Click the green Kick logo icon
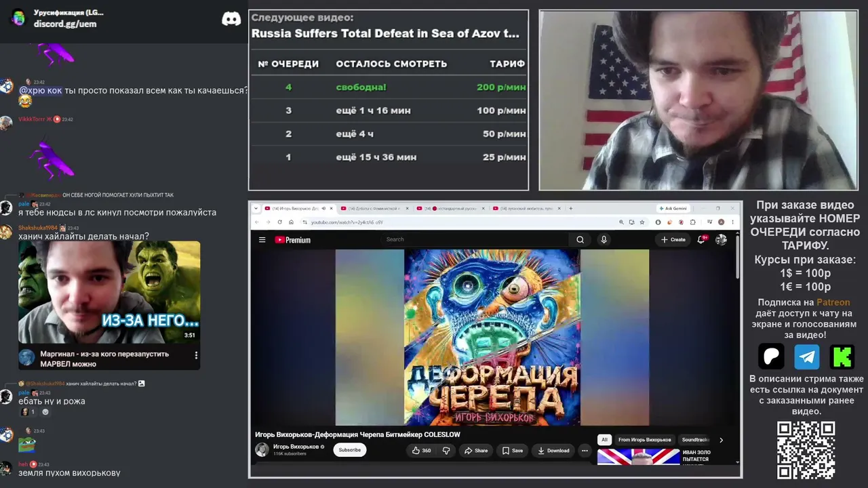The width and height of the screenshot is (868, 488). tap(842, 357)
